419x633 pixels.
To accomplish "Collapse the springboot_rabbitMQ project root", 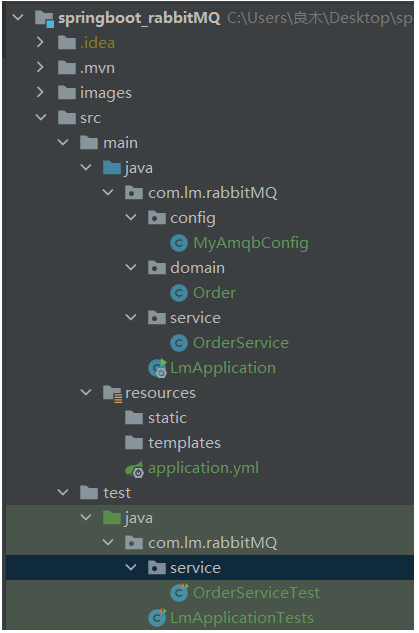I will 18,17.
